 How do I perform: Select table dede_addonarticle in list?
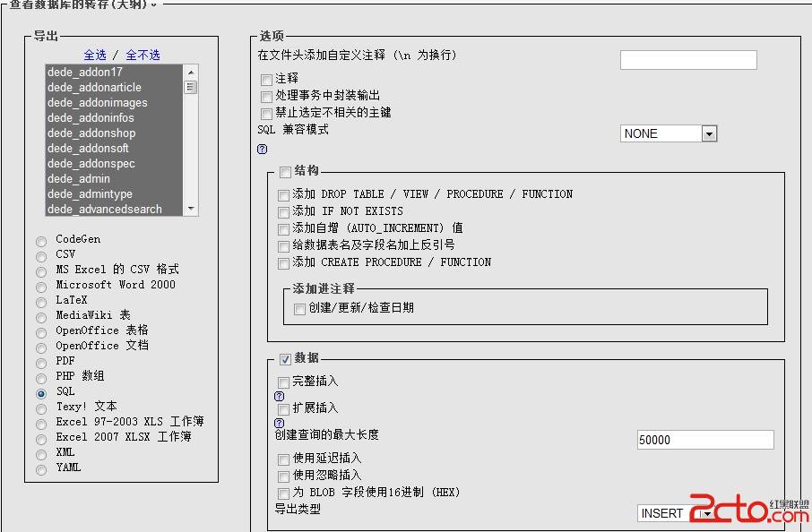coord(114,88)
